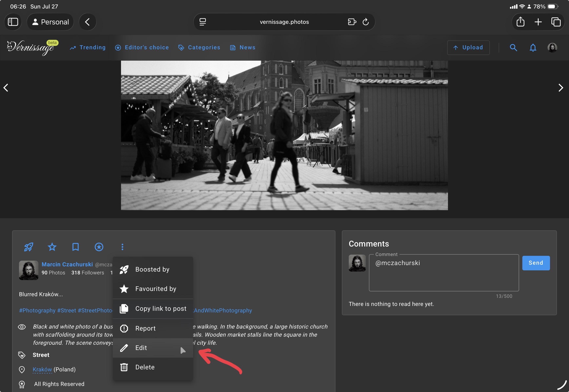Open the search on Vernissage
This screenshot has height=392, width=569.
pos(513,47)
